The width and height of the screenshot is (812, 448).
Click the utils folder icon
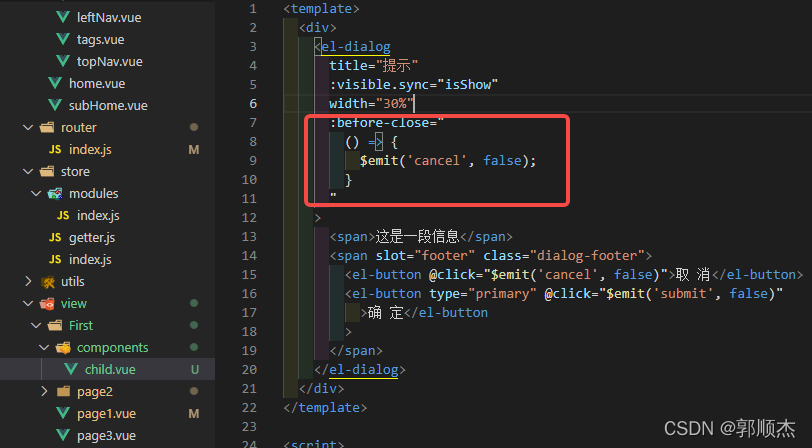coord(47,281)
